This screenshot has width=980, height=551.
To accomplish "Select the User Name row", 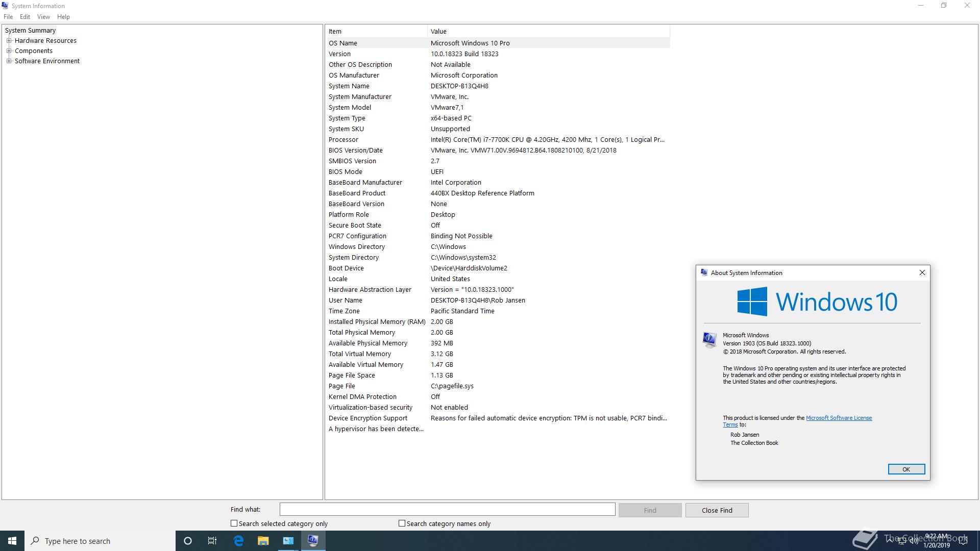I will [498, 300].
